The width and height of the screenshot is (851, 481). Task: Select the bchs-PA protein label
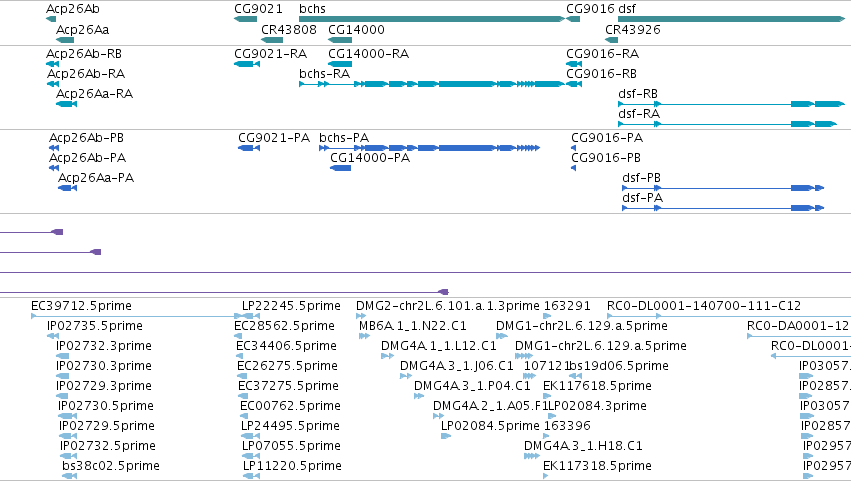[x=344, y=138]
